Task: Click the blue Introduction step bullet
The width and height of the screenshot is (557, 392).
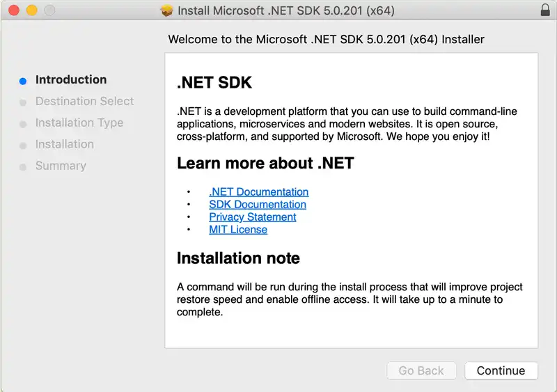Action: point(23,81)
